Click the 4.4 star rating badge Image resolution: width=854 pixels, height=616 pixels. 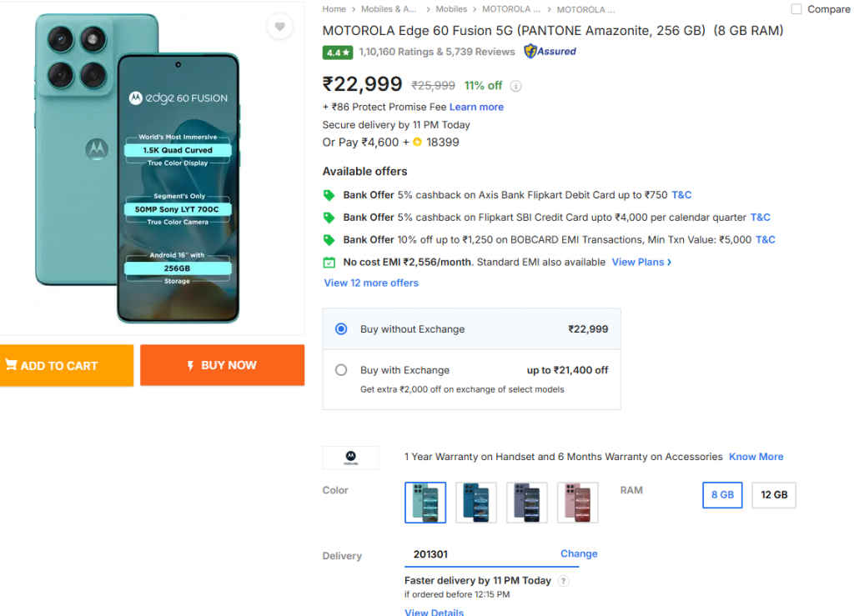(x=337, y=52)
